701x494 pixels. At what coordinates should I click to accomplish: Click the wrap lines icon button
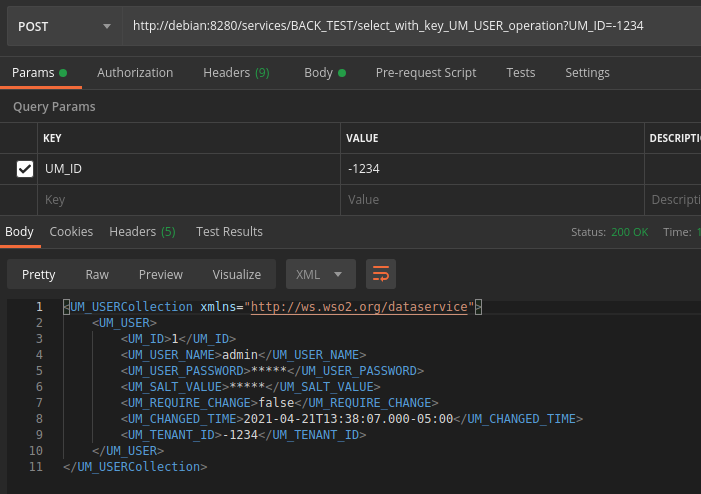[382, 274]
